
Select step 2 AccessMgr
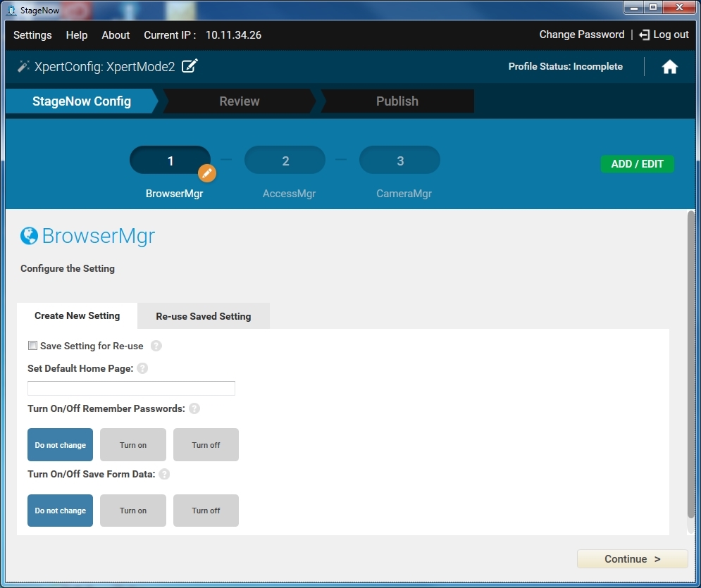click(285, 161)
